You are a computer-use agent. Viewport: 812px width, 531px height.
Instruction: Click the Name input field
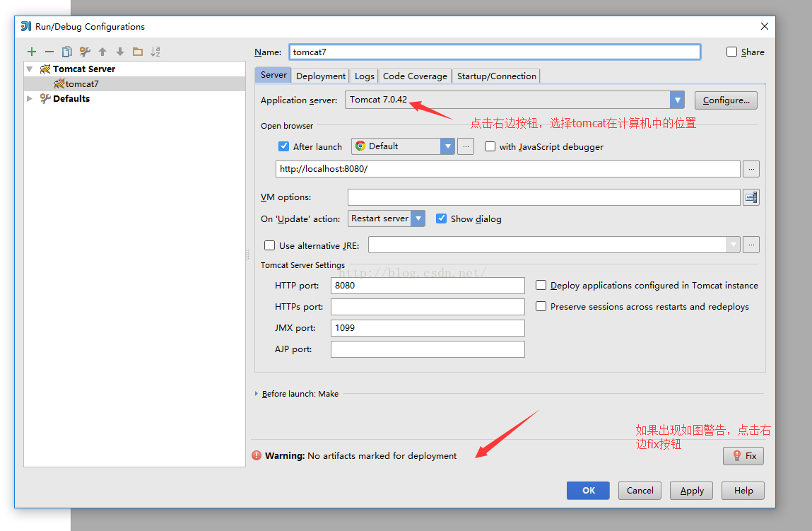[495, 52]
